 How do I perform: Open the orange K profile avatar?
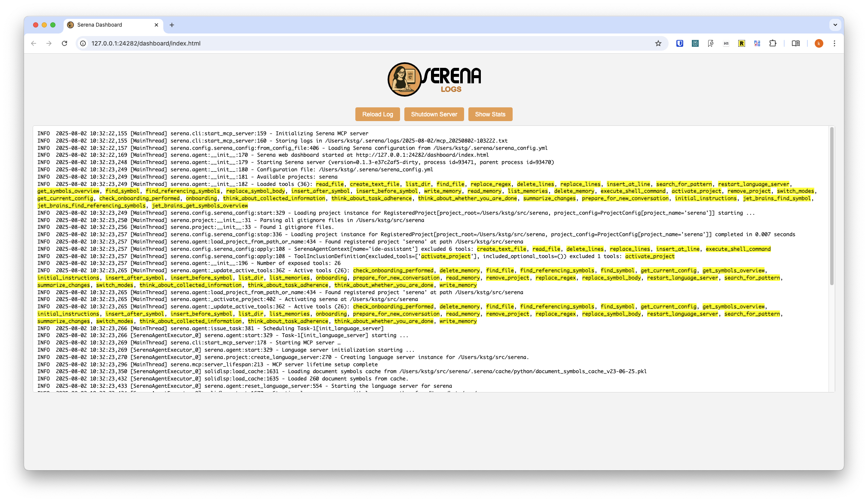(819, 43)
